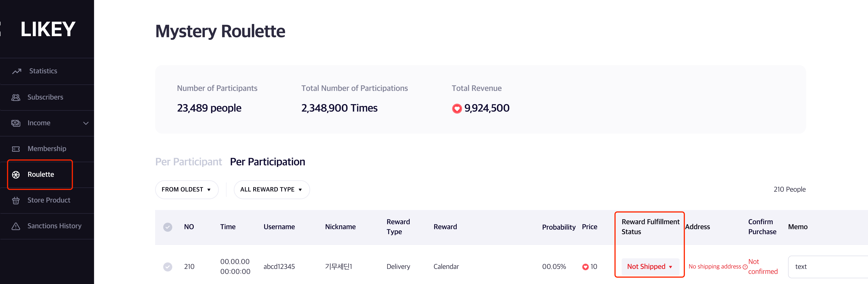
Task: Switch to the Per Participation tab
Action: (268, 162)
